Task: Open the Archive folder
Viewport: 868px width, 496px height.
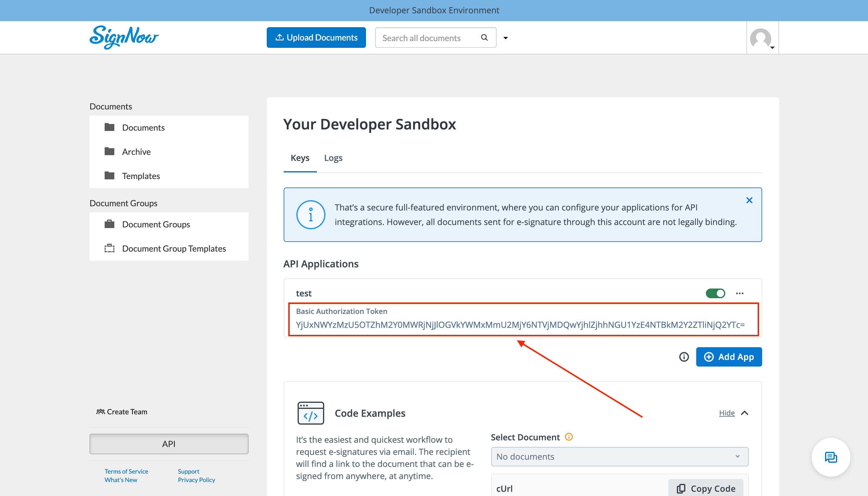Action: pyautogui.click(x=169, y=152)
